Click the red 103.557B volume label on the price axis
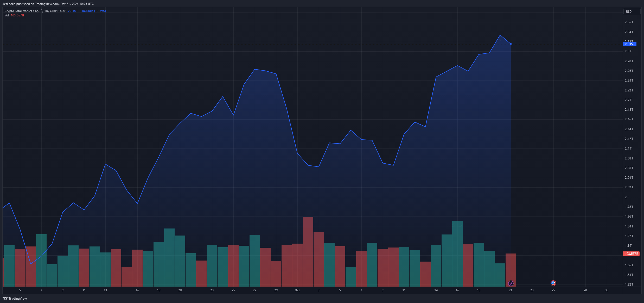Image resolution: width=644 pixels, height=303 pixels. click(x=631, y=254)
